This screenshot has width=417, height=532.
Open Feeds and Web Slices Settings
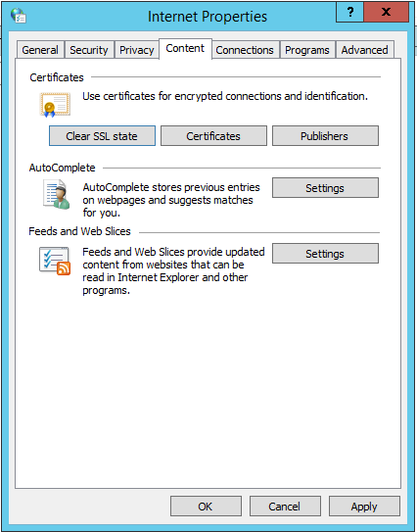click(x=325, y=254)
